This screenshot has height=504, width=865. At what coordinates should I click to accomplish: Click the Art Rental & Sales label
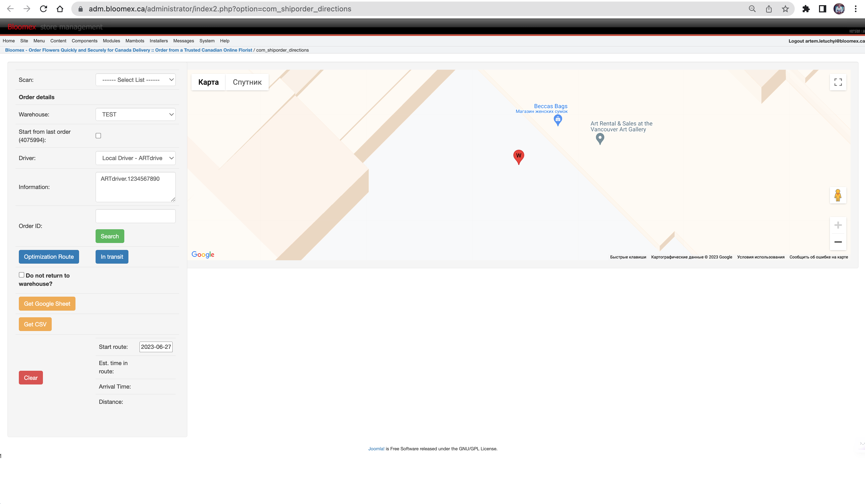[x=621, y=126]
